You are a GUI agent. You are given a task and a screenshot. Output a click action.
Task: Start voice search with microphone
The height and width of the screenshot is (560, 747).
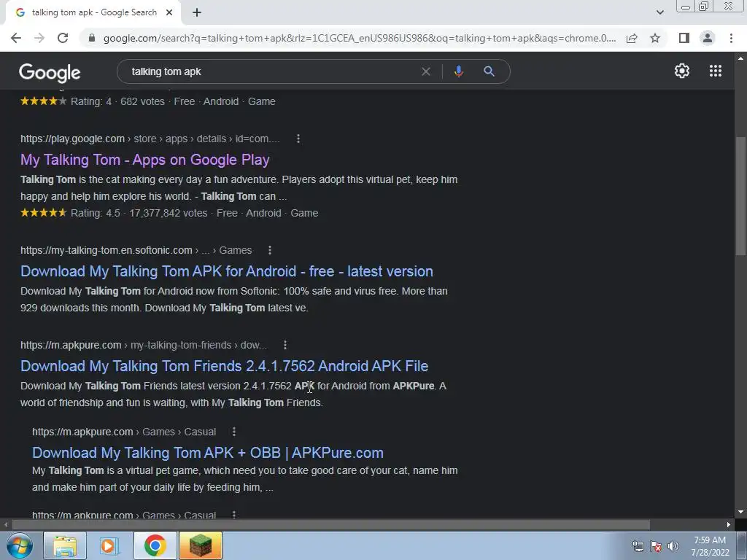(x=458, y=71)
